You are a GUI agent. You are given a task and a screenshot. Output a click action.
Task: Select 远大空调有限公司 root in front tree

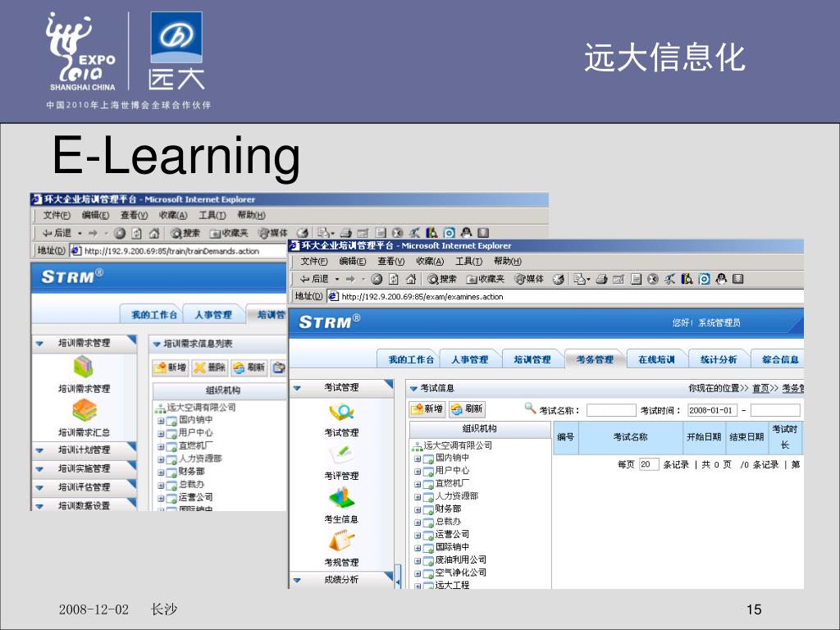point(458,445)
